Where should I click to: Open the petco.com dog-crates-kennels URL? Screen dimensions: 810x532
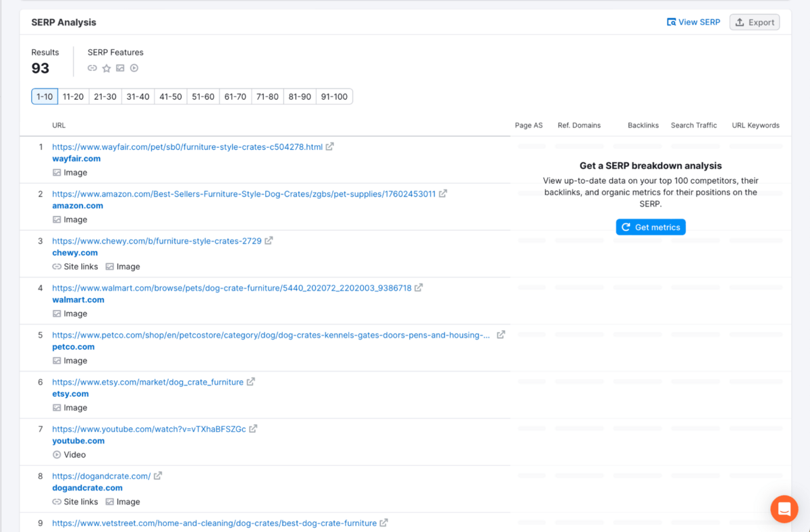pyautogui.click(x=271, y=335)
